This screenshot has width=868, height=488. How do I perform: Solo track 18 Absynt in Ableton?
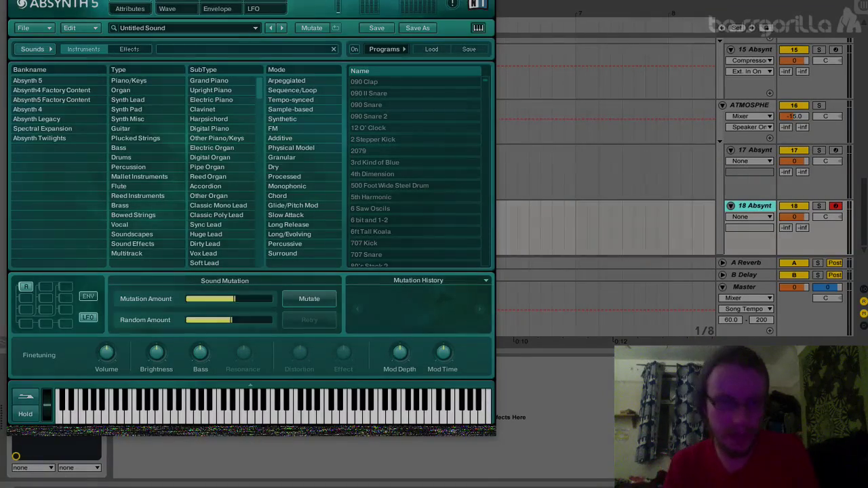(819, 205)
